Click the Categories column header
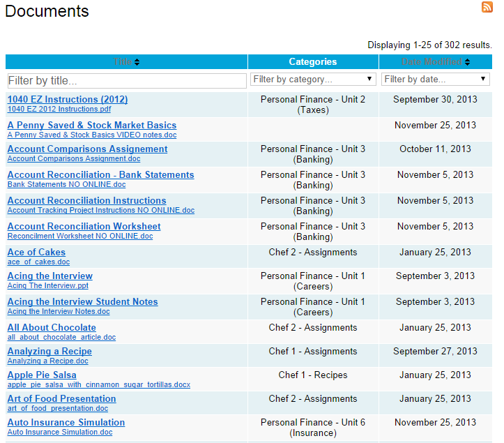Screen dimensions: 504x443 (313, 62)
